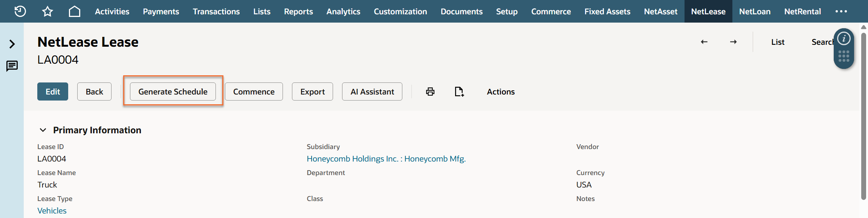Click the print icon
This screenshot has width=868, height=218.
[x=430, y=91]
